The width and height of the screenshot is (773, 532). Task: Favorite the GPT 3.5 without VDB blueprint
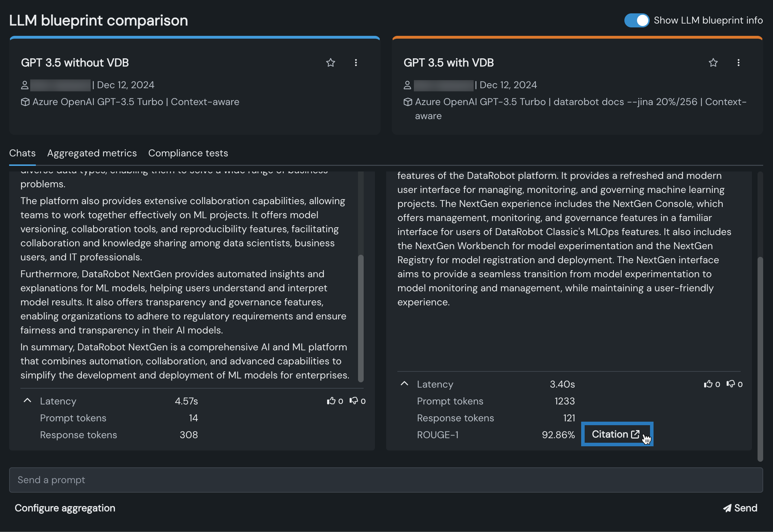330,63
